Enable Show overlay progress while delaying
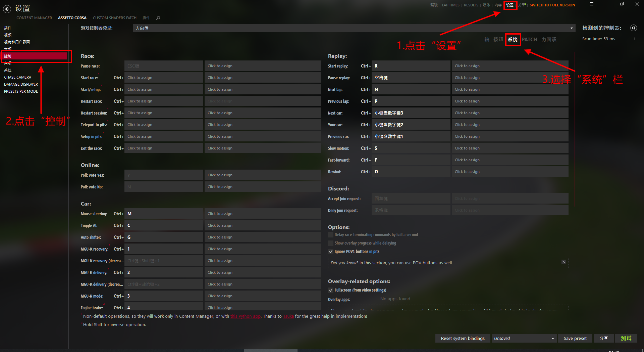644x352 pixels. 331,243
